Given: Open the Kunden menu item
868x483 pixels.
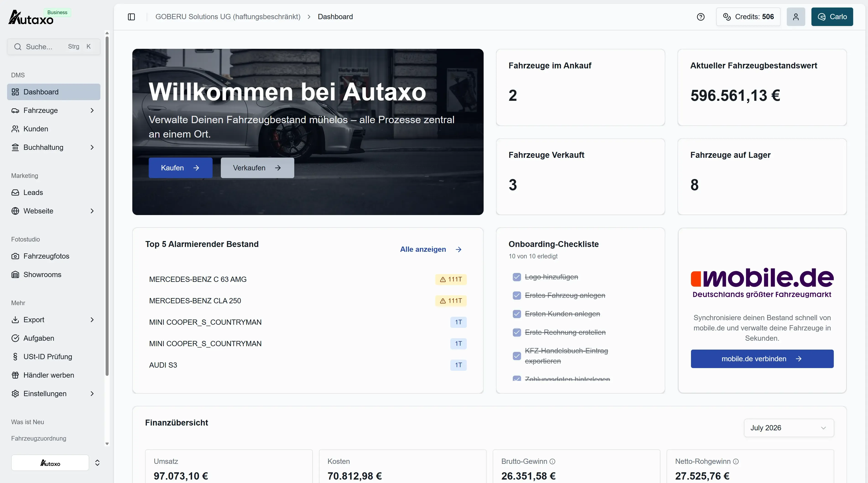Looking at the screenshot, I should click(x=54, y=129).
